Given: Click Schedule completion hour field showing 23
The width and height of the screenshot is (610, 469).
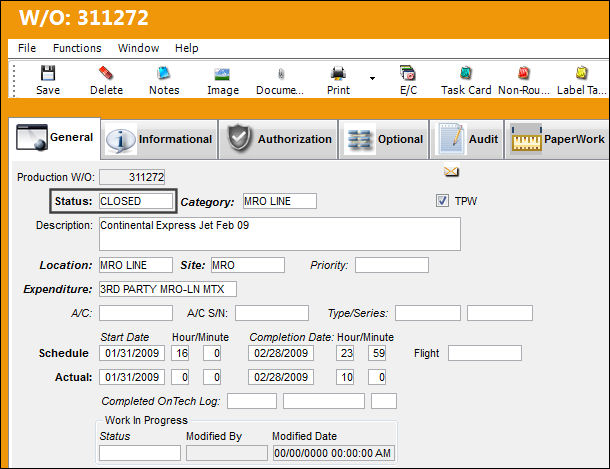Looking at the screenshot, I should pos(345,353).
